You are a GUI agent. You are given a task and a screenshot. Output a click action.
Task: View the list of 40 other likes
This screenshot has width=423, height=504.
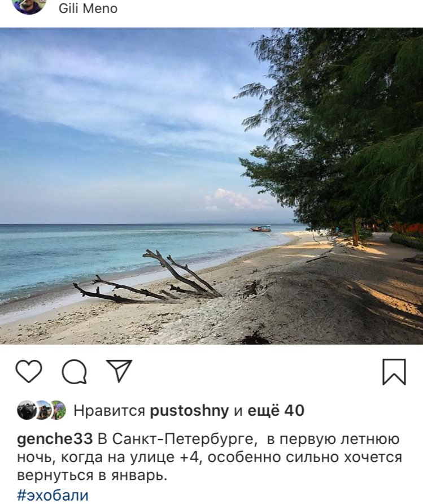point(276,410)
